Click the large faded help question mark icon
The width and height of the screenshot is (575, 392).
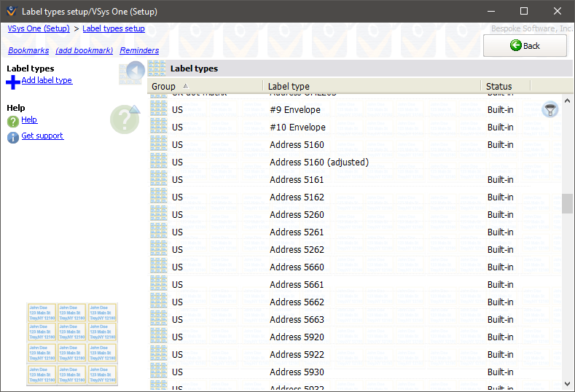point(125,119)
